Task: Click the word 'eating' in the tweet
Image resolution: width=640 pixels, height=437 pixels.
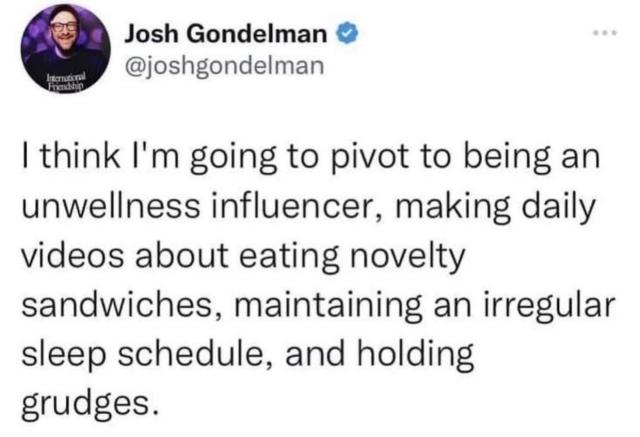Action: pos(289,258)
